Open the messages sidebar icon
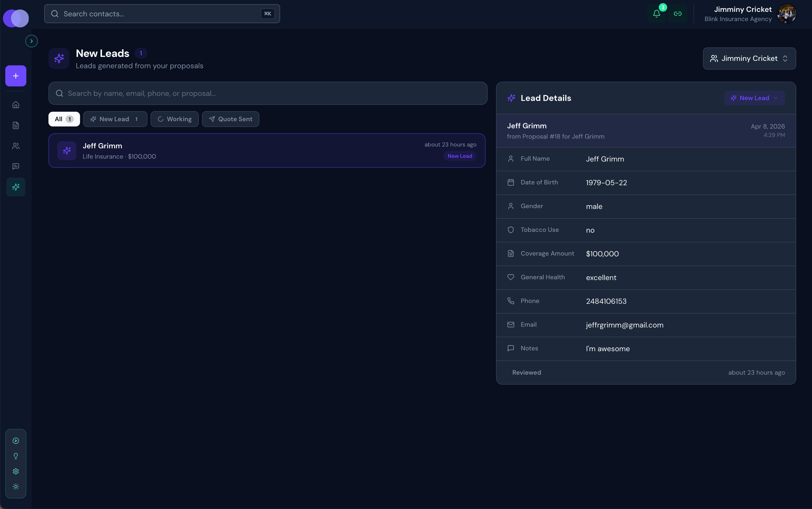This screenshot has height=509, width=812. coord(16,166)
